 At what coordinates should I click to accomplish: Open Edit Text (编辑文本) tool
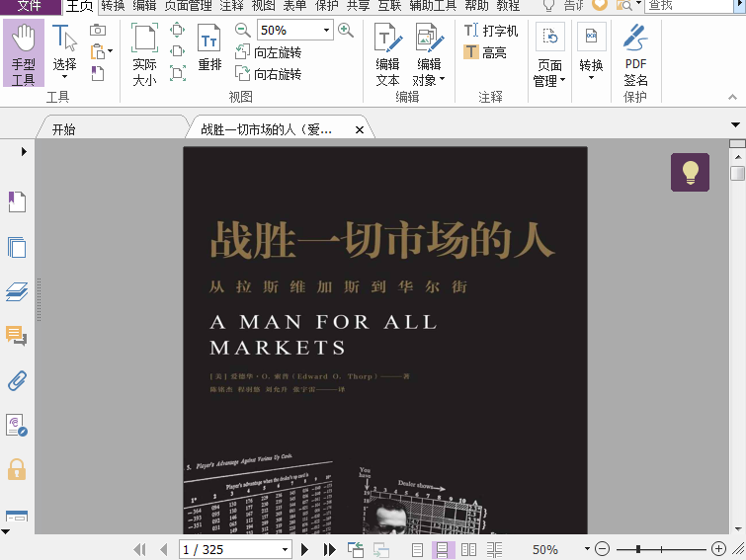[387, 54]
